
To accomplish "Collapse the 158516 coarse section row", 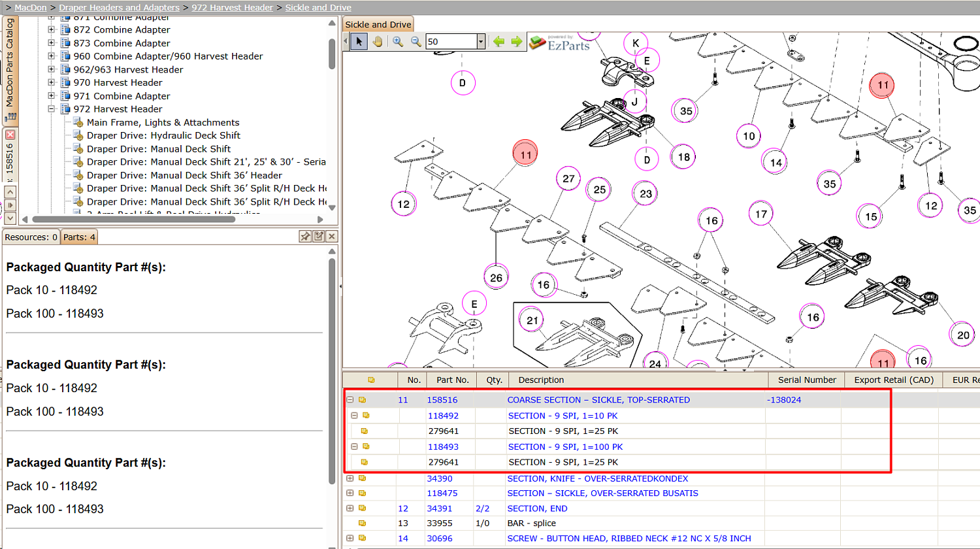I will (x=350, y=400).
